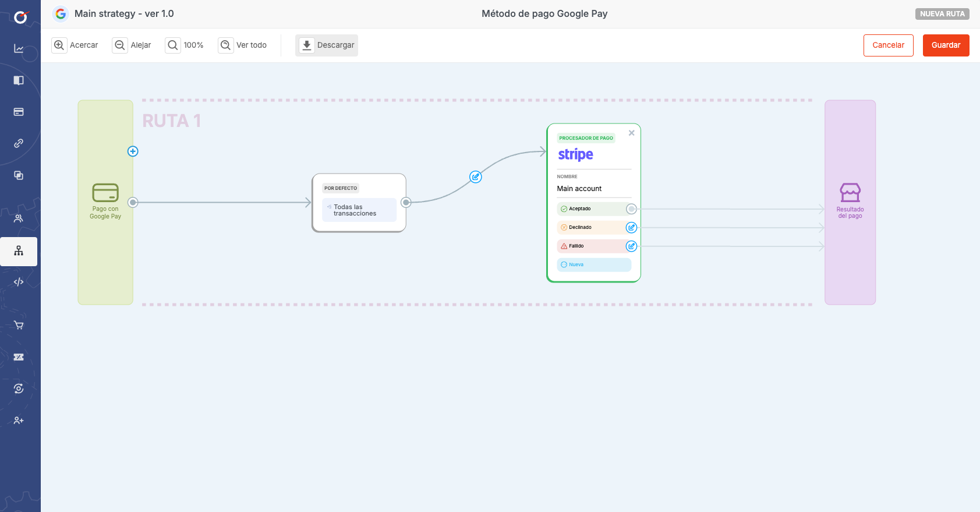The image size is (980, 512).
Task: Reset zoom to 100%
Action: click(185, 45)
